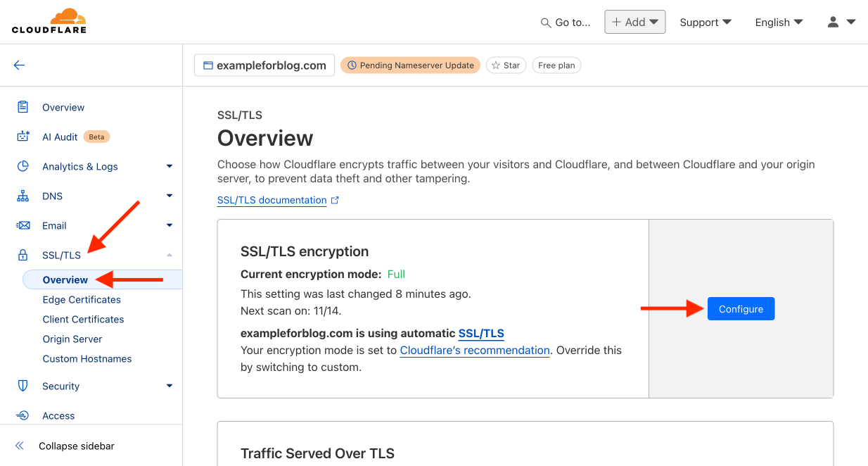This screenshot has height=466, width=868.
Task: Open the Go to search box
Action: pyautogui.click(x=566, y=23)
